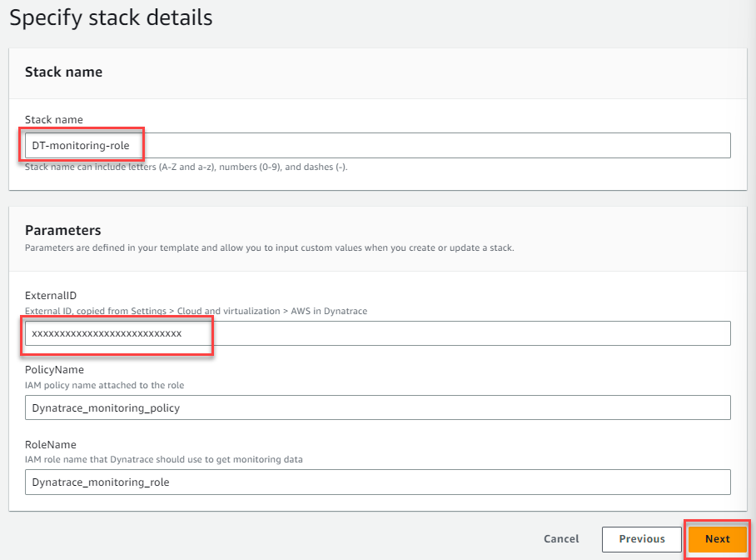This screenshot has height=560, width=756.
Task: Click the 'Parameters' section heading
Action: tap(62, 230)
